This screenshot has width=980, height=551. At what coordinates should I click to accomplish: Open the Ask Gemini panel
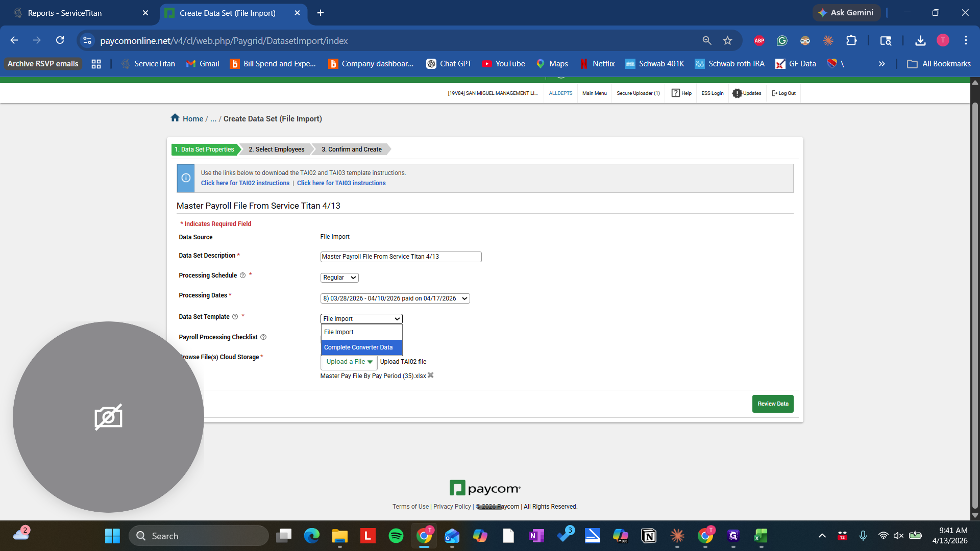(x=846, y=12)
